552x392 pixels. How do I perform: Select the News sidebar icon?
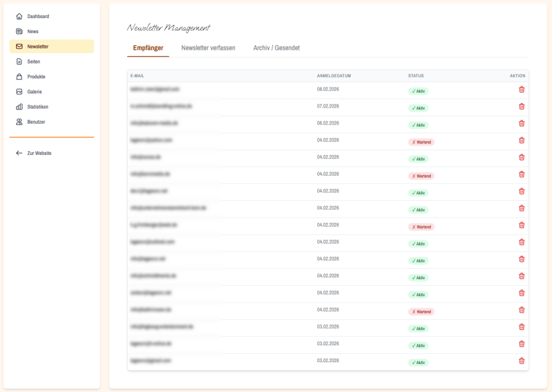click(x=18, y=31)
